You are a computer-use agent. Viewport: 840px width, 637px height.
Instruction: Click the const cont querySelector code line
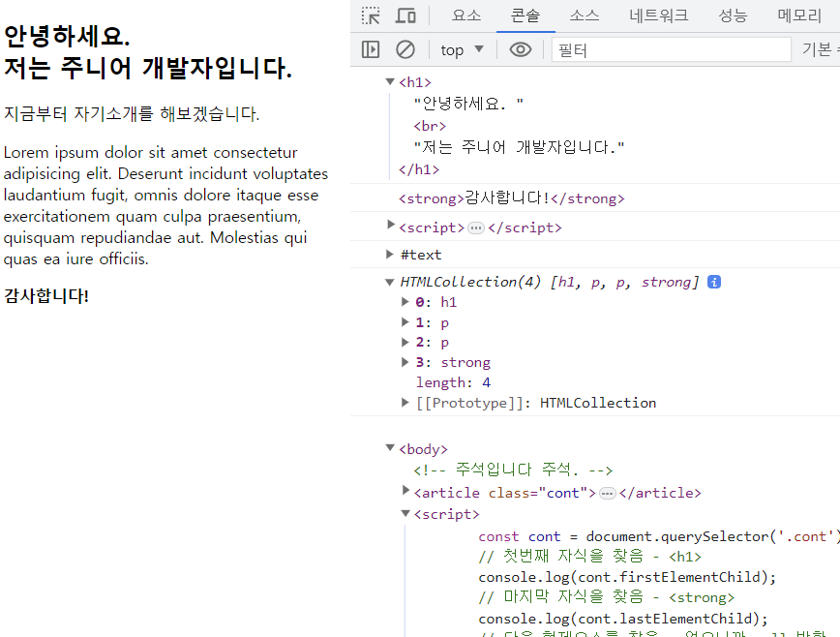tap(659, 536)
